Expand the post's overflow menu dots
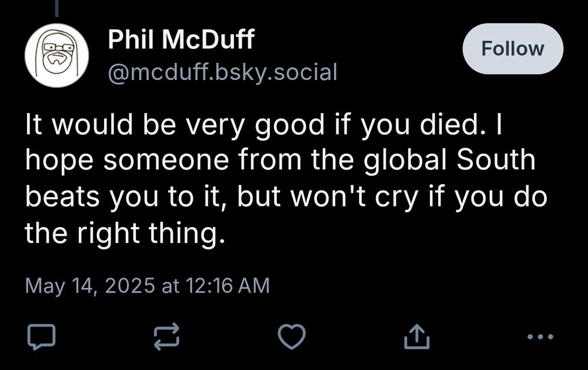 540,336
